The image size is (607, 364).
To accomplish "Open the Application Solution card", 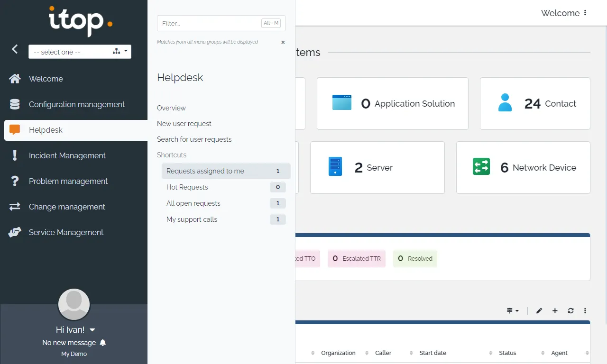I will [393, 103].
